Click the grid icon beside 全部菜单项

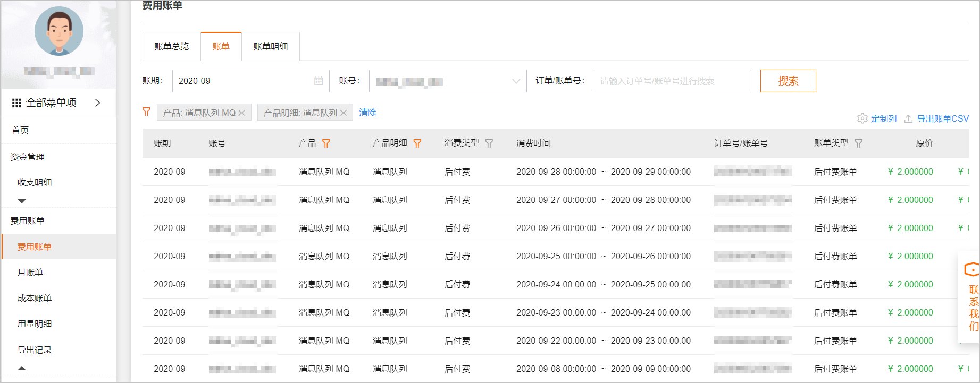pos(16,103)
